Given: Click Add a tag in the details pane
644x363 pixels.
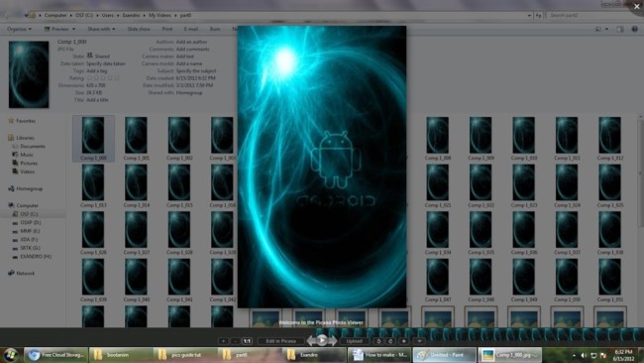Looking at the screenshot, I should (x=96, y=71).
